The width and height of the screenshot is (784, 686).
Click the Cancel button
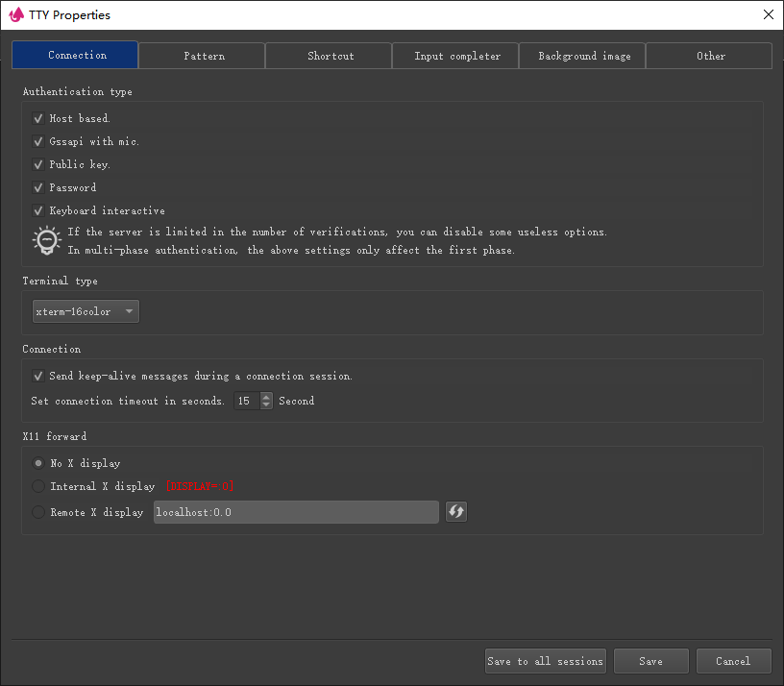pyautogui.click(x=732, y=661)
